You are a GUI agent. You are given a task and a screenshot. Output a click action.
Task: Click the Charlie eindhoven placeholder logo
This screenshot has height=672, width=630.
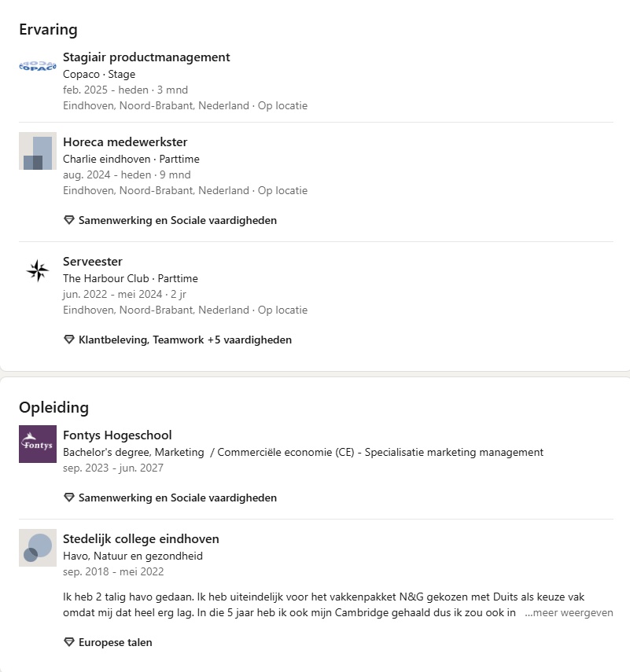tap(38, 151)
